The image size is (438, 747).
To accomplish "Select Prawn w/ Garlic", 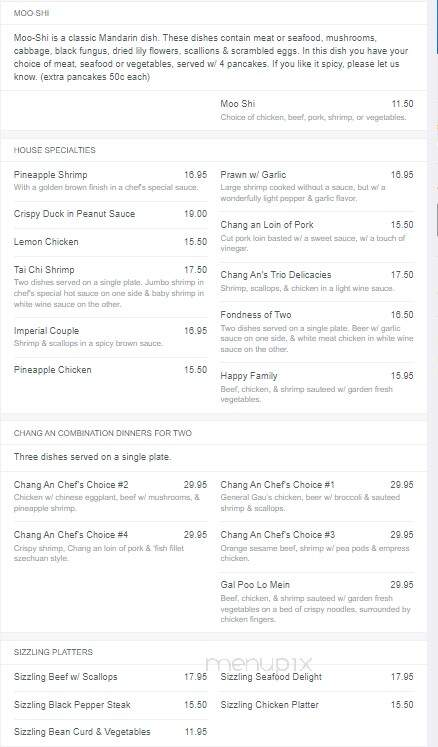I will point(316,186).
